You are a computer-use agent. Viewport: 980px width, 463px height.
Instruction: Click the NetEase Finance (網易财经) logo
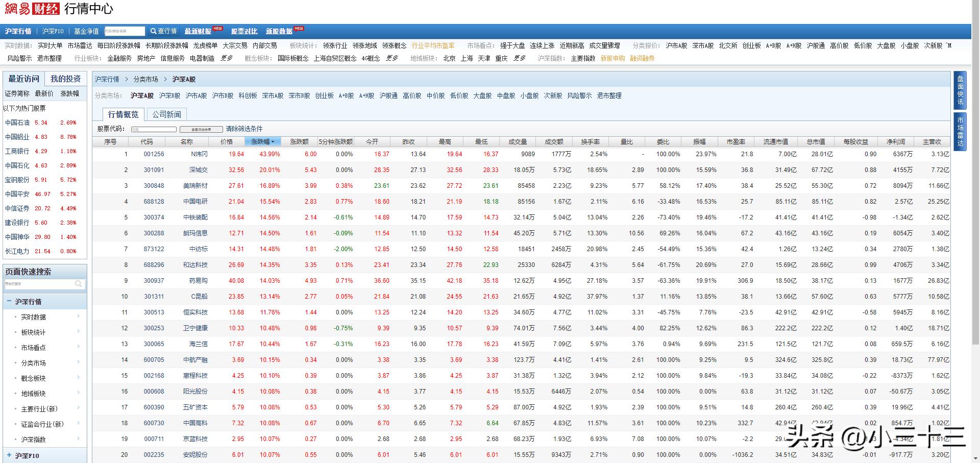click(x=32, y=9)
